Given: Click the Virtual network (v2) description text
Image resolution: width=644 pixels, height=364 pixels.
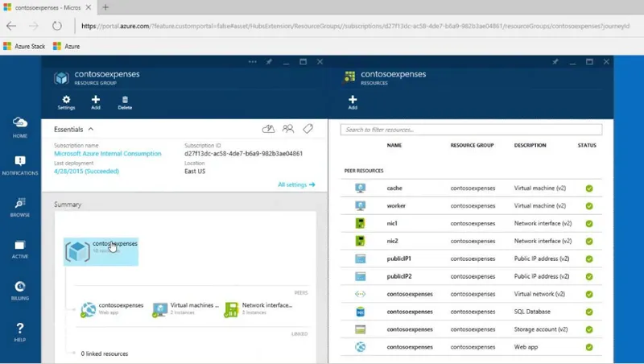Looking at the screenshot, I should pyautogui.click(x=539, y=294).
